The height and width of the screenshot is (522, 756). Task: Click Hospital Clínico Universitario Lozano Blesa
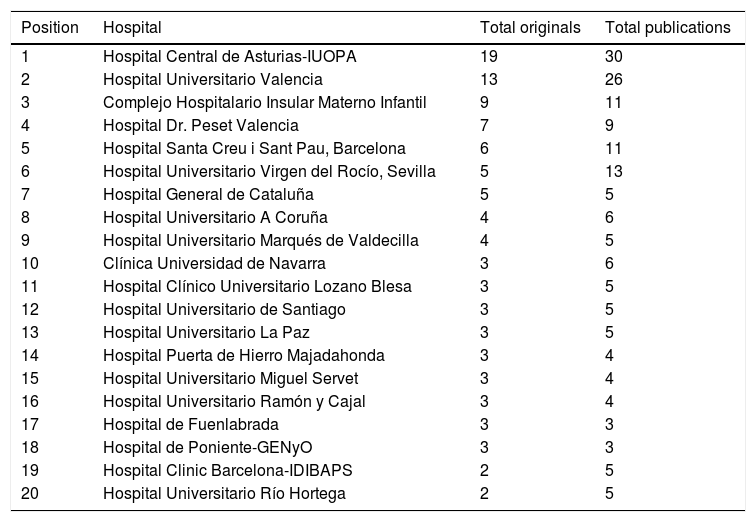(x=257, y=287)
